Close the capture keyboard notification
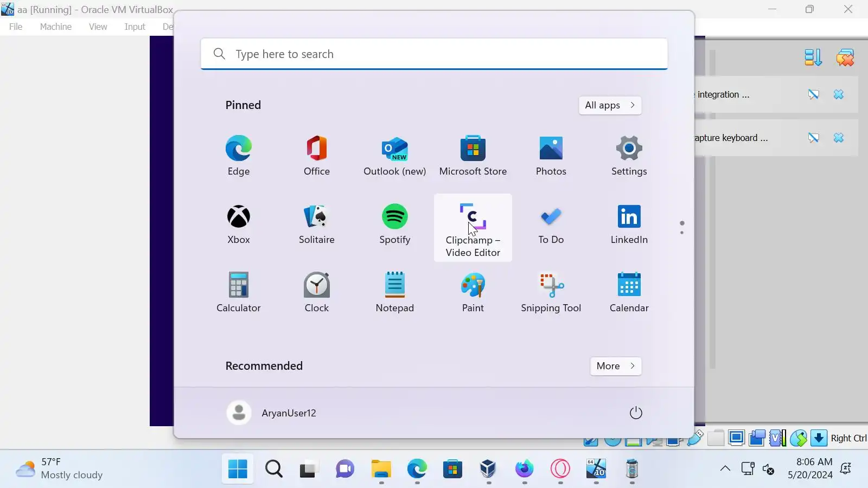 click(839, 138)
